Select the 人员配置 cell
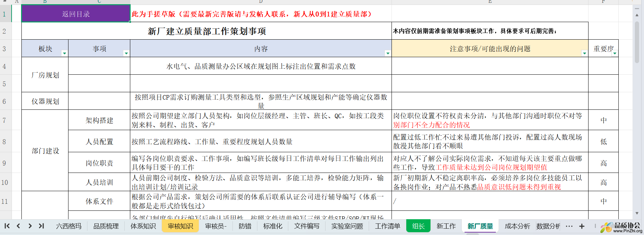Screen dimensions: 644x235 tap(99, 142)
